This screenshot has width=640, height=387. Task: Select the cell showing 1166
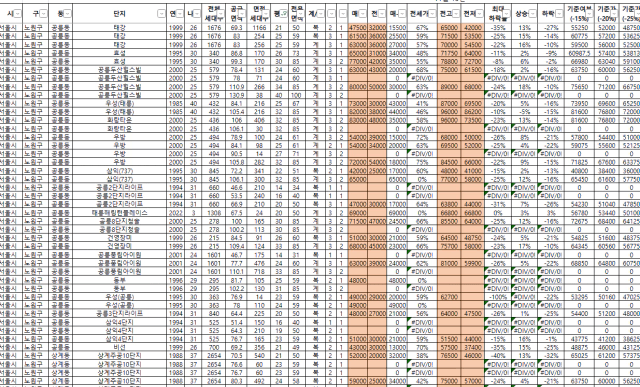pos(259,28)
